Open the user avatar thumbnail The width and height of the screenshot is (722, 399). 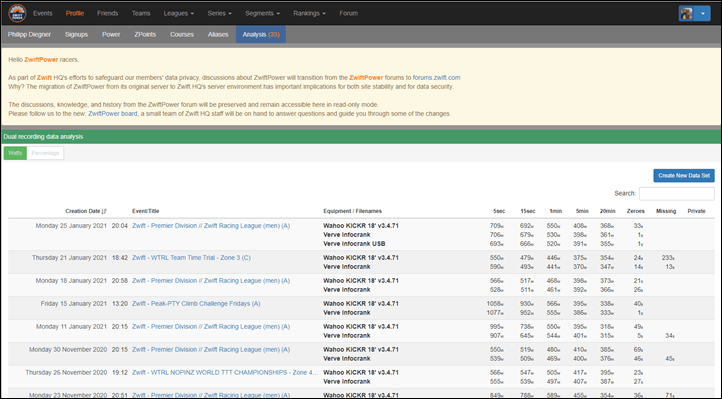pyautogui.click(x=687, y=13)
